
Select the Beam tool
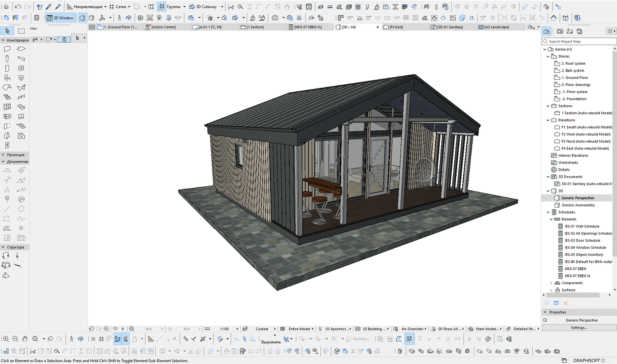[x=21, y=58]
